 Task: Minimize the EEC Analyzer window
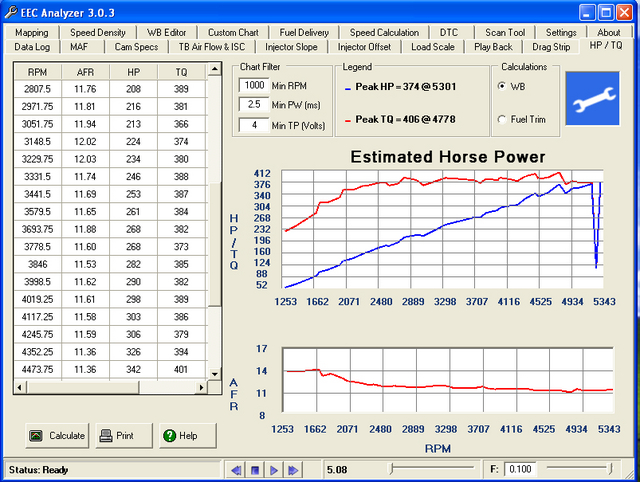pos(587,13)
